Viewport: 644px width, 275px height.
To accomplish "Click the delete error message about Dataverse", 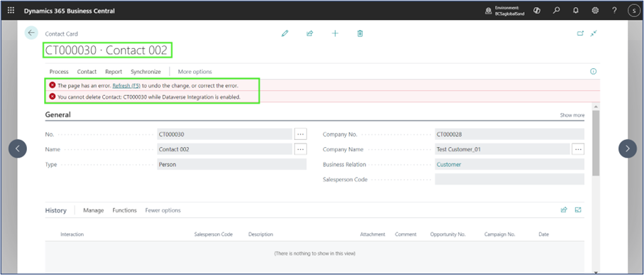I will pyautogui.click(x=148, y=97).
